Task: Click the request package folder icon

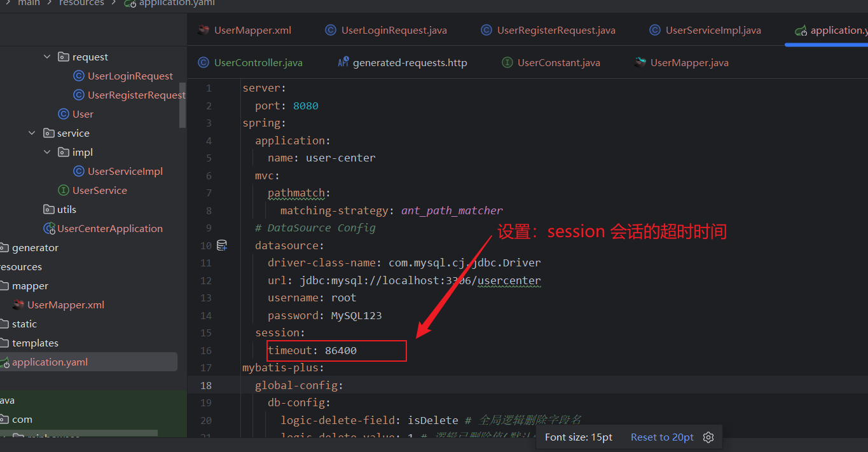Action: (x=64, y=57)
